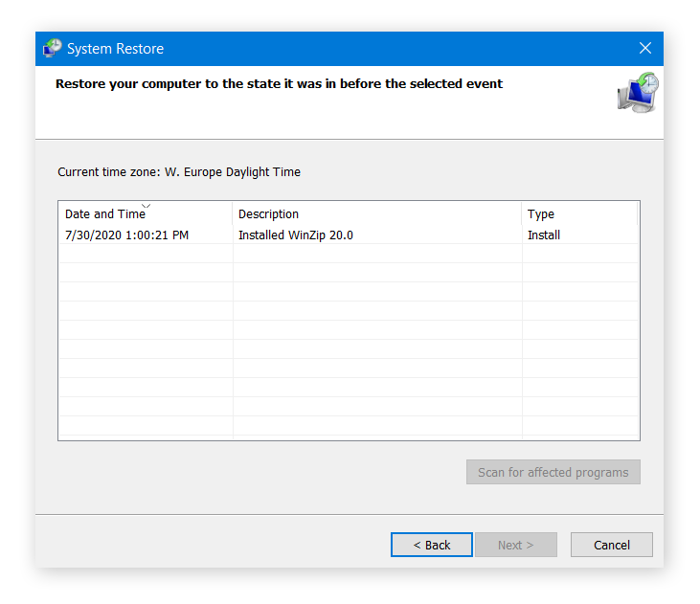The image size is (700, 604).
Task: Select restore point dated 7/30/2020 1:00:21 PM
Action: (x=349, y=235)
